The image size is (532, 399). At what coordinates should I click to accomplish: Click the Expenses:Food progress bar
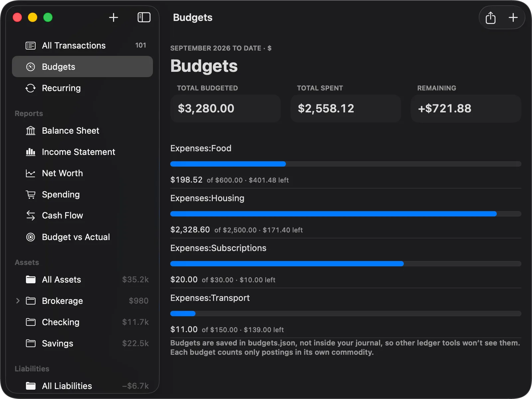click(346, 164)
